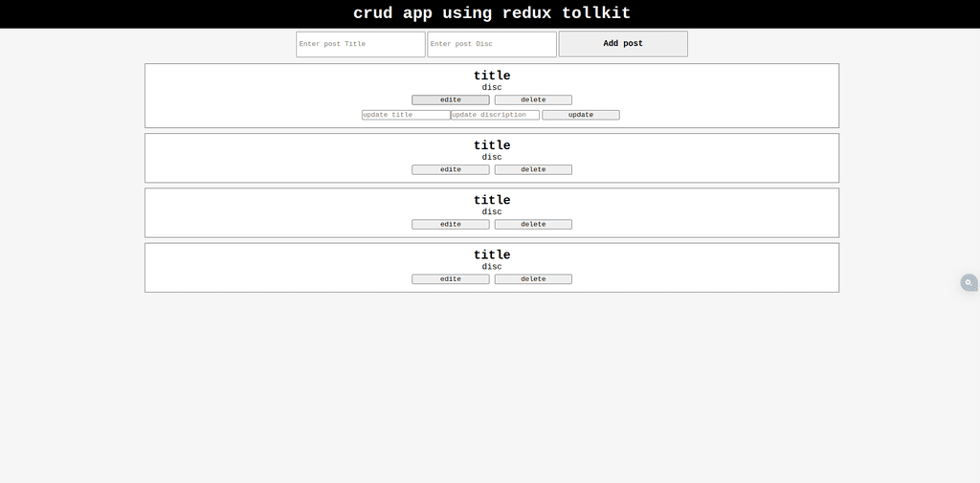Click the 'disc' text of the third post
The width and height of the screenshot is (980, 483).
point(492,211)
